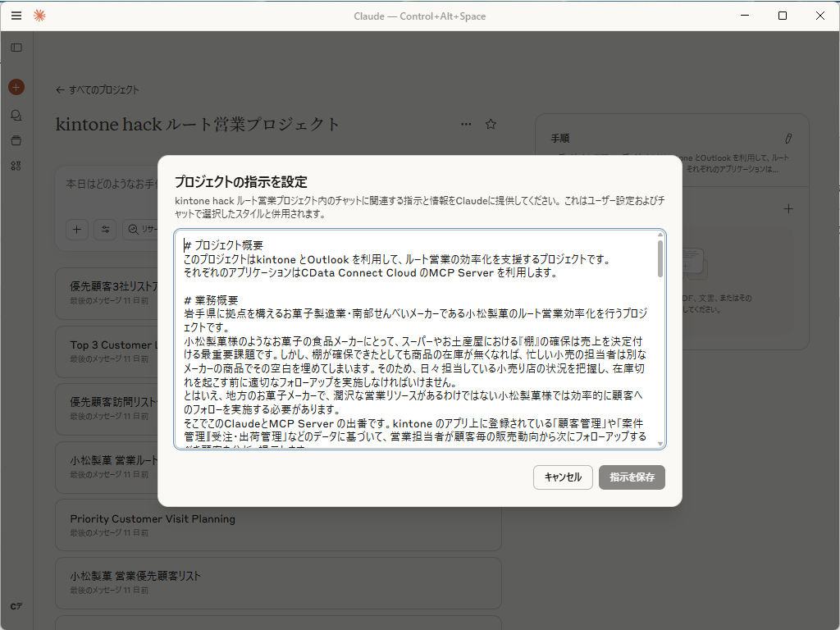Viewport: 840px width, 630px height.
Task: Click the CF icon at the bottom left
Action: tap(16, 604)
